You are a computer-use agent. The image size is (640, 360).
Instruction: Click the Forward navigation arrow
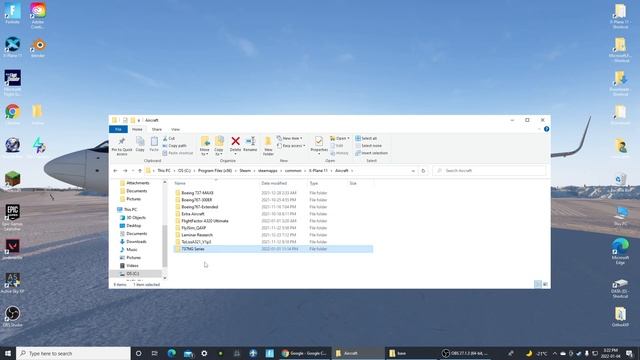(x=125, y=171)
